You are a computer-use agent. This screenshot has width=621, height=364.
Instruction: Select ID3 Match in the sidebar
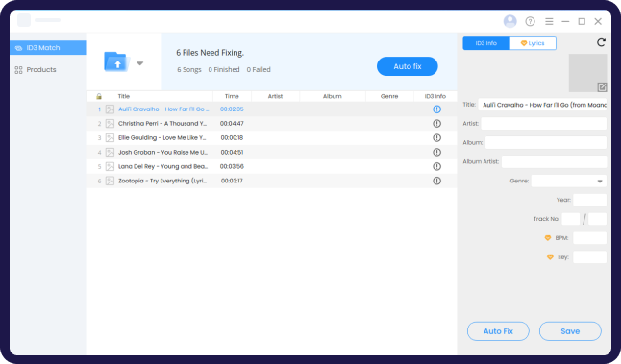point(47,47)
